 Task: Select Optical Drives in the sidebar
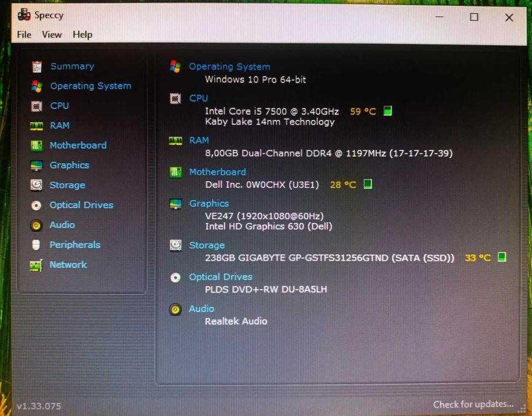coord(81,205)
